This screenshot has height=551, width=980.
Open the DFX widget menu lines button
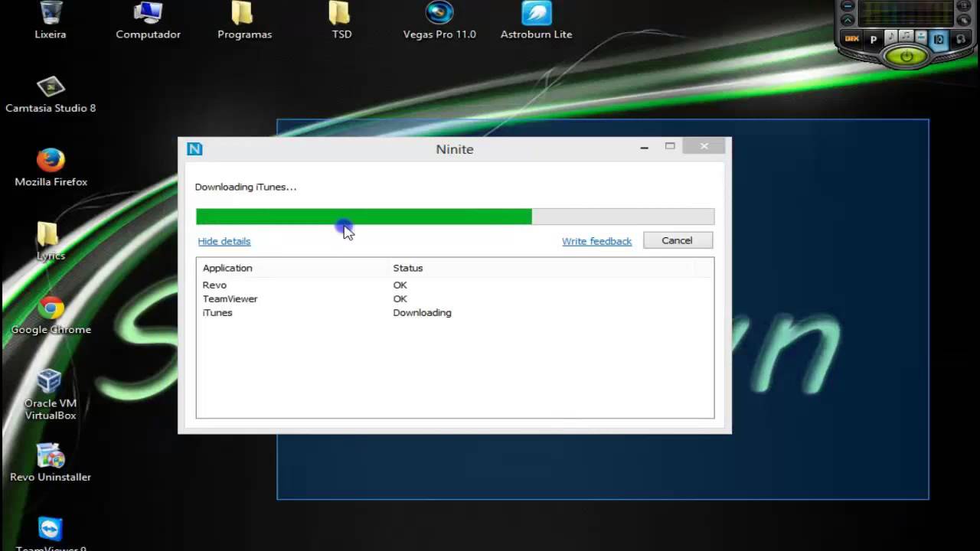pos(964,5)
